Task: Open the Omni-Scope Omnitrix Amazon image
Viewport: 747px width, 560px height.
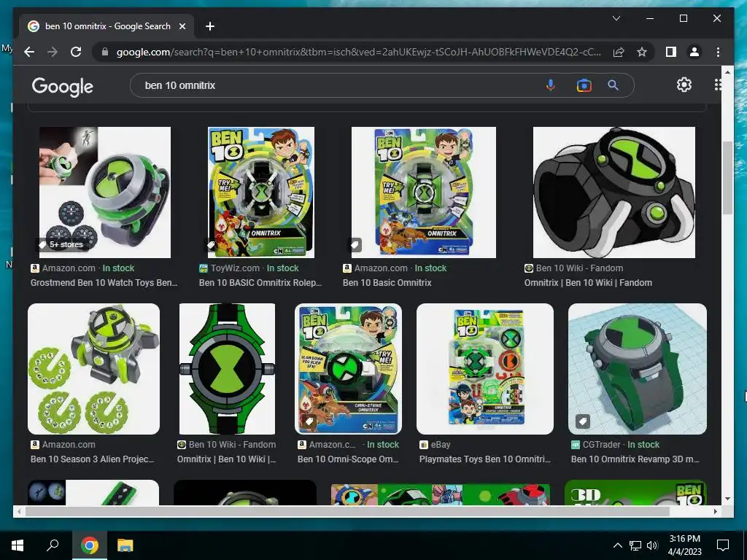Action: click(x=348, y=368)
